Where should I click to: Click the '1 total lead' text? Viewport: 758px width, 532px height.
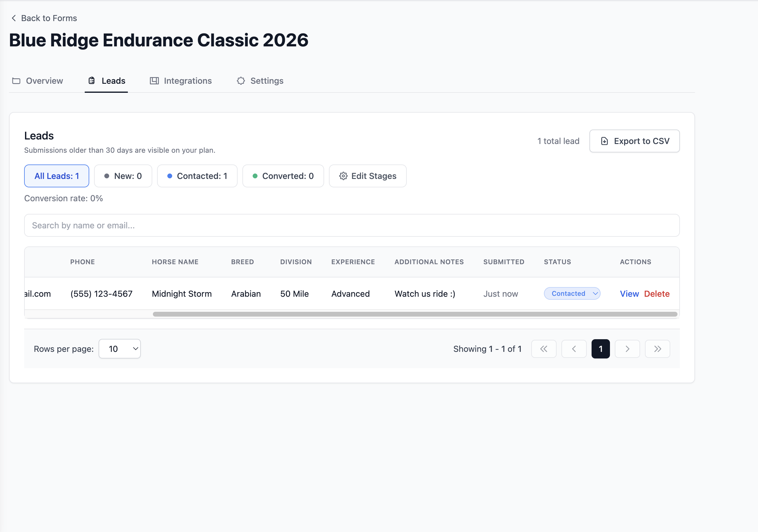point(558,141)
